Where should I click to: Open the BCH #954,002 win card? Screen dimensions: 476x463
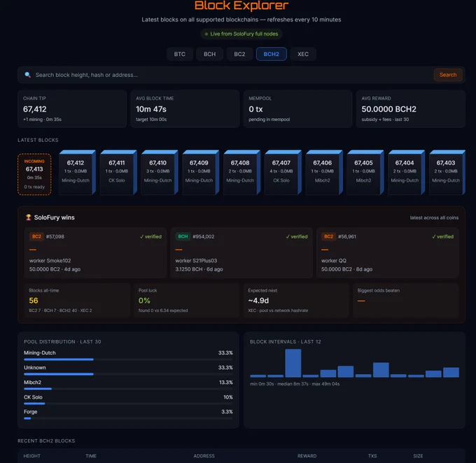coord(241,252)
